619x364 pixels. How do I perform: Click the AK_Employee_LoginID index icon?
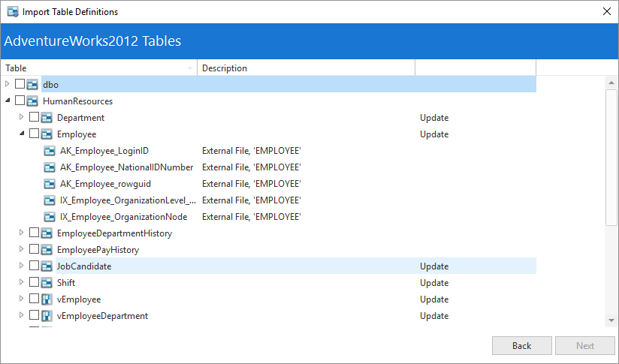[x=50, y=151]
